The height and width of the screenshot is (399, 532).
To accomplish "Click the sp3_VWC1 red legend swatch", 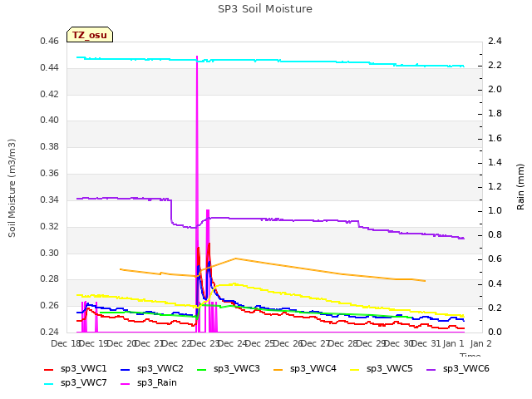I will tap(49, 369).
